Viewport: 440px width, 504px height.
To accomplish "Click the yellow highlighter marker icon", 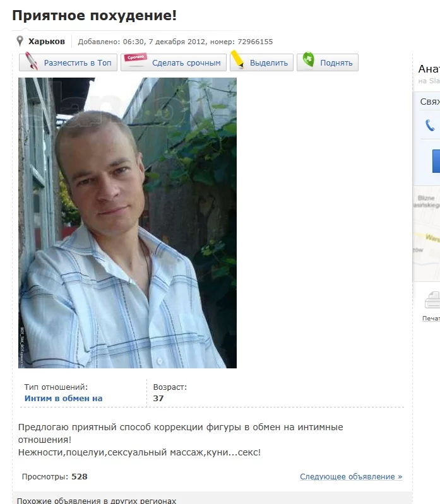I will point(237,59).
